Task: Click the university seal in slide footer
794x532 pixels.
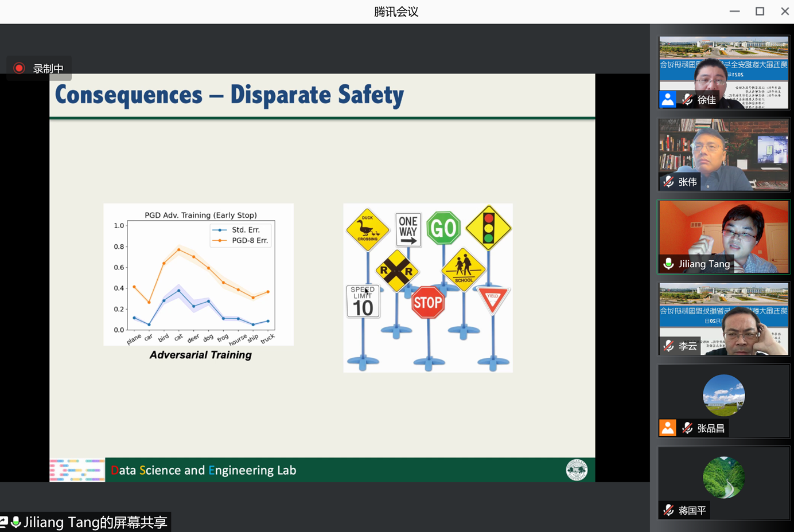Action: (577, 470)
